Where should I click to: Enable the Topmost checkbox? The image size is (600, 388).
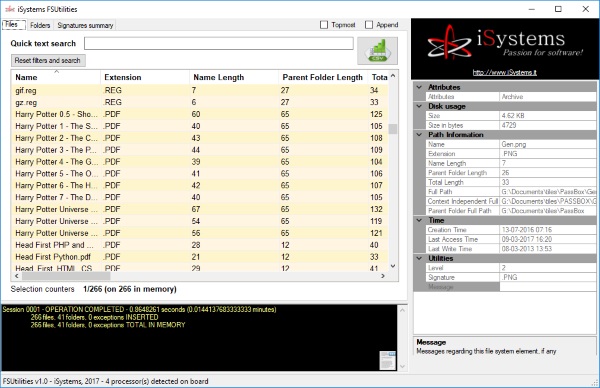tap(324, 25)
